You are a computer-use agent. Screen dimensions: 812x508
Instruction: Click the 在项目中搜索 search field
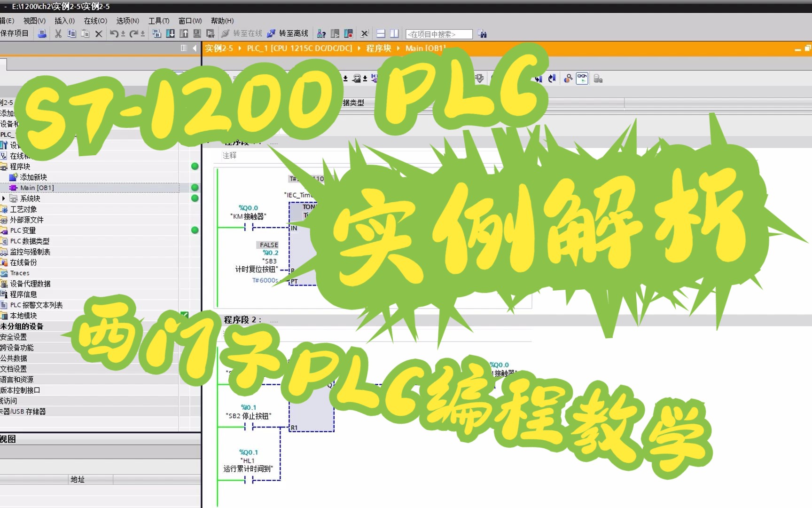pyautogui.click(x=439, y=33)
